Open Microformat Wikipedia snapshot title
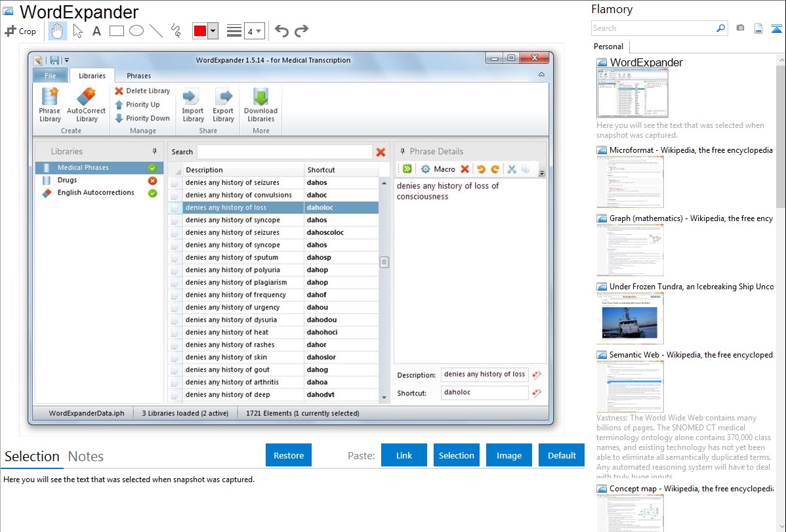Screen dimensions: 786x532 pyautogui.click(x=691, y=150)
